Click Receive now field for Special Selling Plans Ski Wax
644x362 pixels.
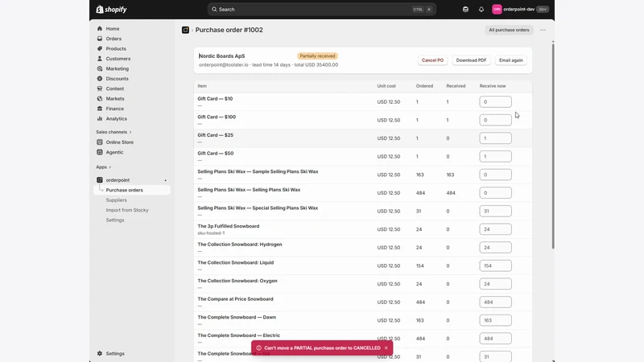[495, 211]
